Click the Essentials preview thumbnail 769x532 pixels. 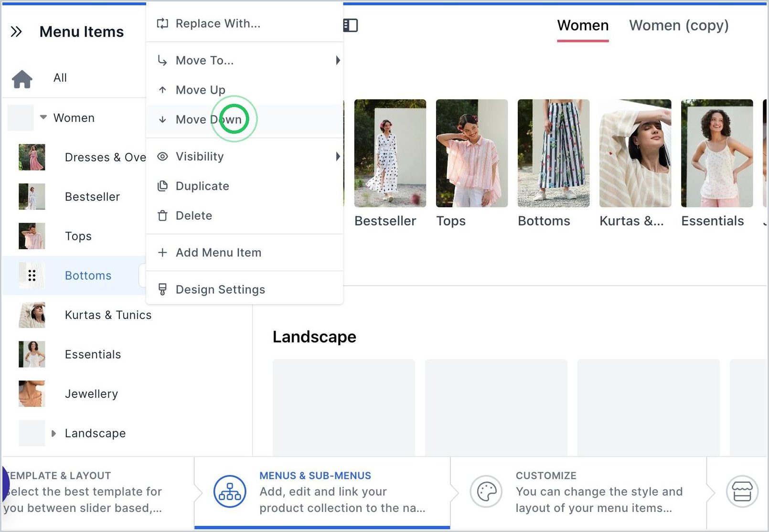coord(716,153)
